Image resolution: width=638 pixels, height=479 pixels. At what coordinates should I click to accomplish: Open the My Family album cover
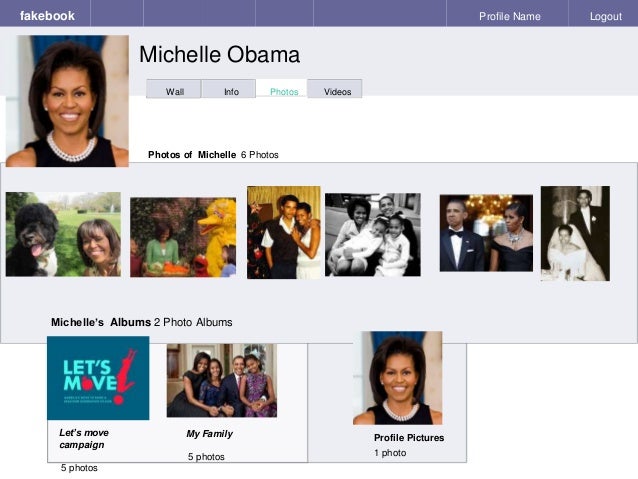222,380
